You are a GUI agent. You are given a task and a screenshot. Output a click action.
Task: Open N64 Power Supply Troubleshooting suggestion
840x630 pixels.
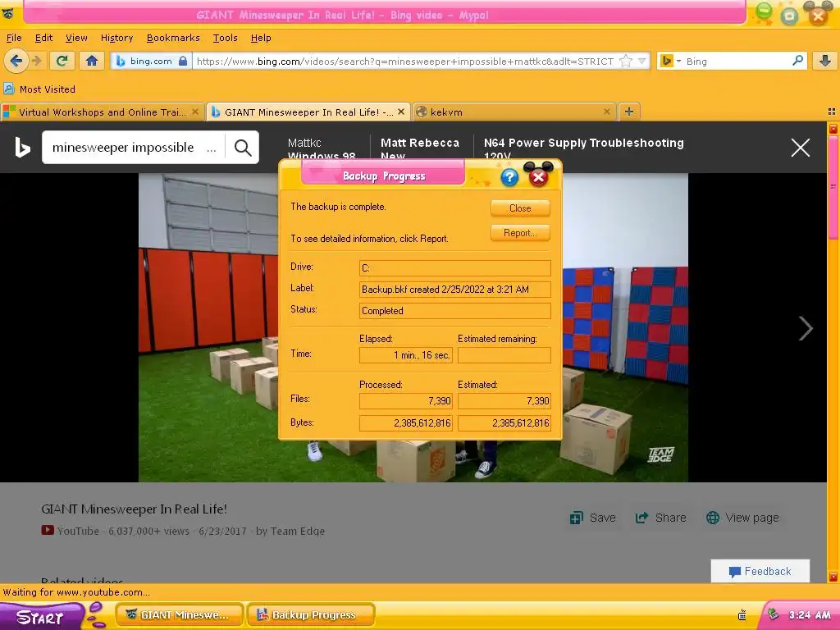(584, 149)
